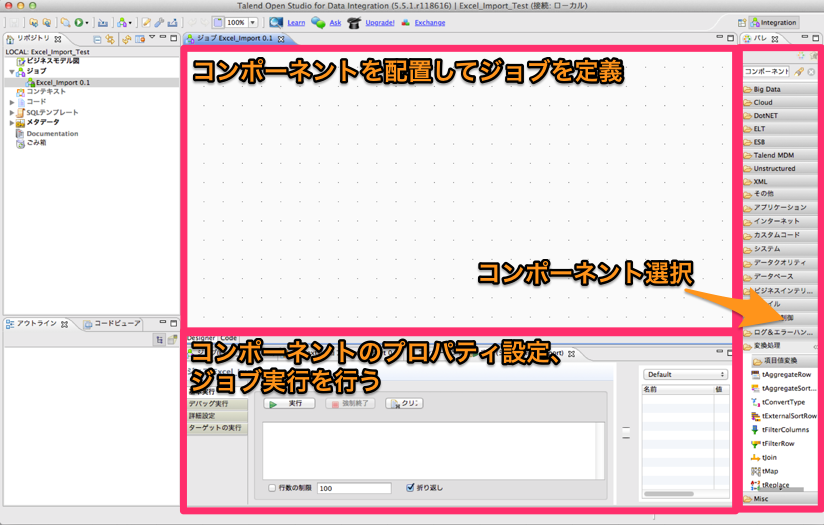Pick the tConvertType component

782,402
